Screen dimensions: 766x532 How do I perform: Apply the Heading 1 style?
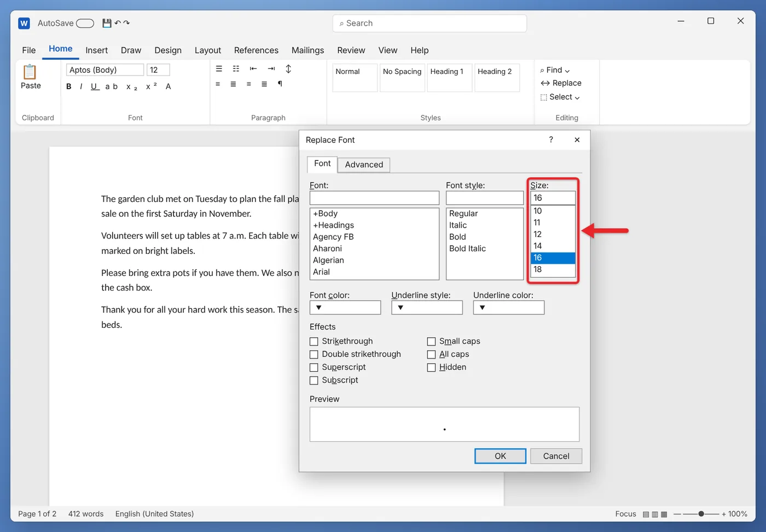449,78
